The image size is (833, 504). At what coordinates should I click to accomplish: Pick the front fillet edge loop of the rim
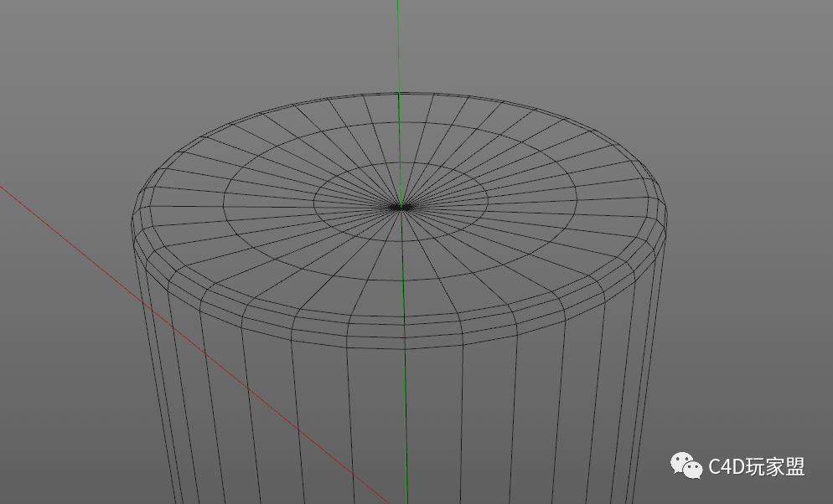pyautogui.click(x=403, y=337)
